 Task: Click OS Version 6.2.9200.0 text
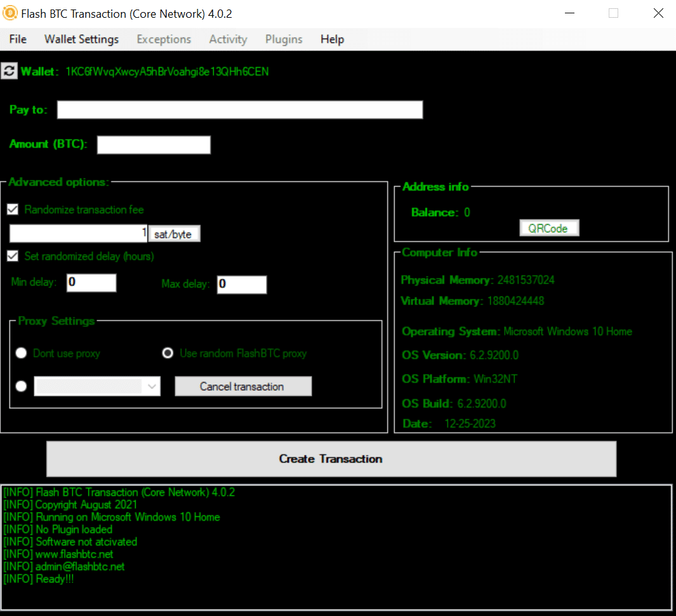pyautogui.click(x=460, y=355)
